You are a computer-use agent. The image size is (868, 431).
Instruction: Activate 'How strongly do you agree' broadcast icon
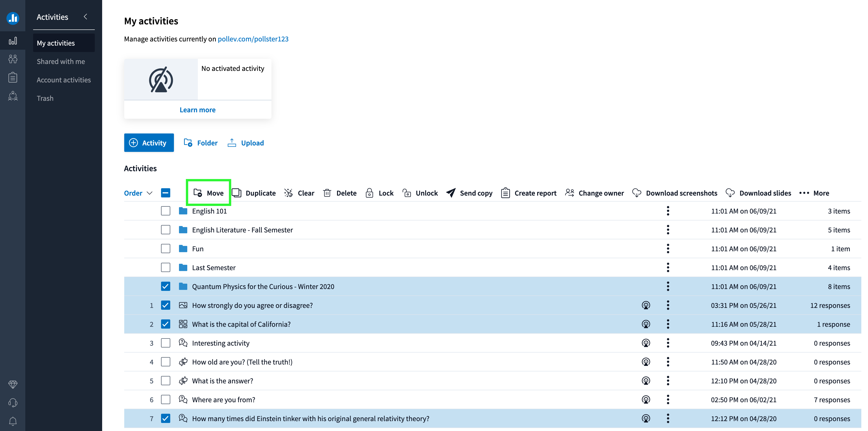pos(646,305)
